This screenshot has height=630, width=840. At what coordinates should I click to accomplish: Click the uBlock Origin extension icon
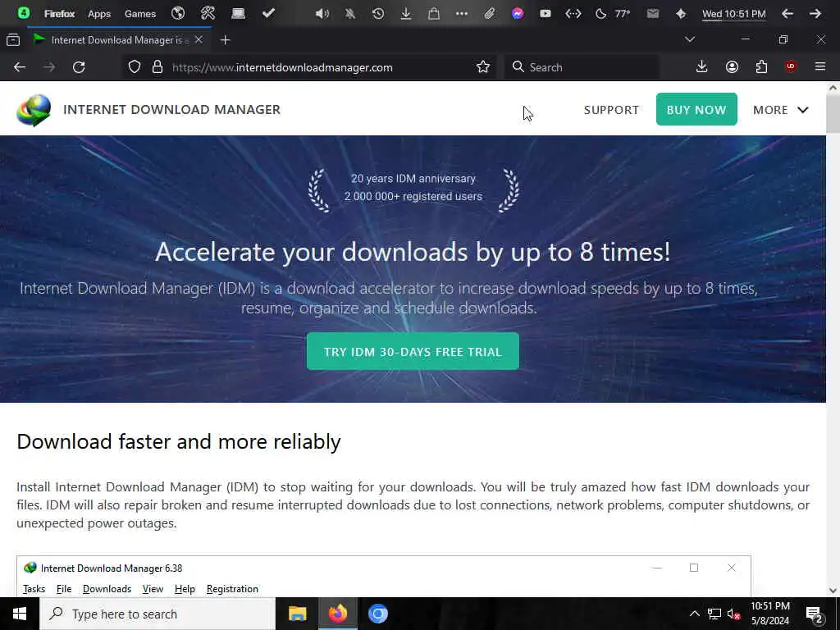pyautogui.click(x=791, y=67)
